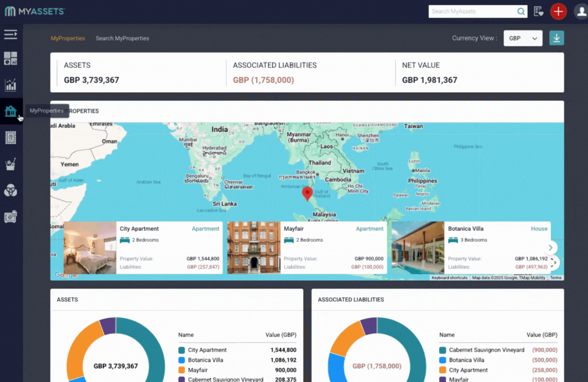588x382 pixels.
Task: Open the Mayfair card title
Action: 293,229
